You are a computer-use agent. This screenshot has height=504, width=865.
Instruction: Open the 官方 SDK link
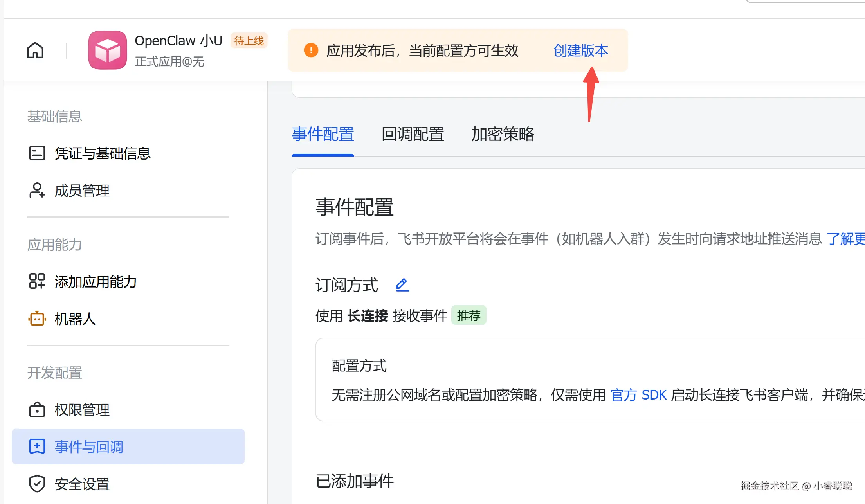coord(638,395)
